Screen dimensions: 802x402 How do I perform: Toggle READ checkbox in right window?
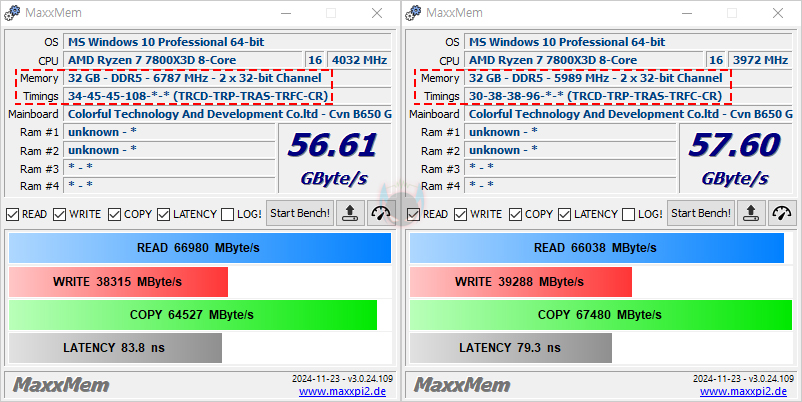tap(413, 214)
